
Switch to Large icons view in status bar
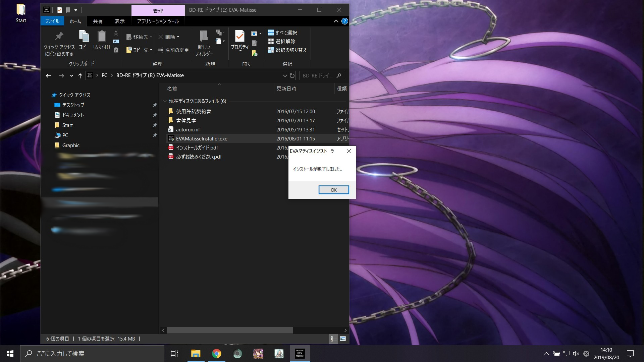tap(342, 339)
